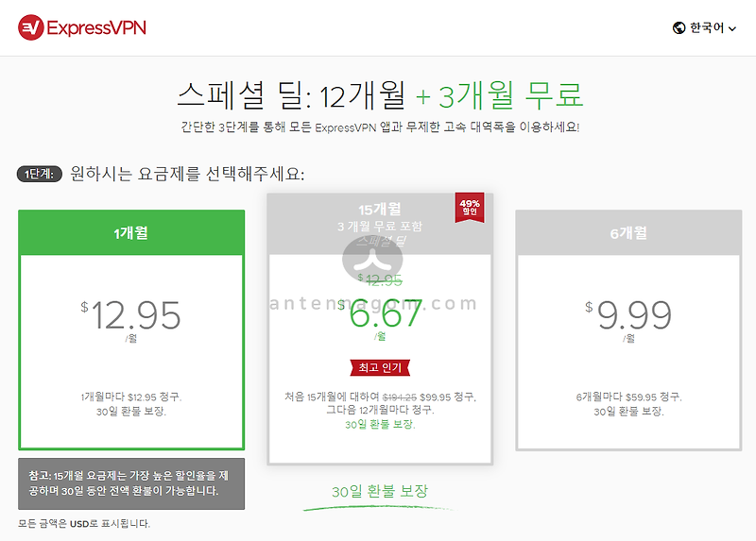Click 원하시는 요금제를 선택해주세요 heading
The width and height of the screenshot is (756, 541).
[x=187, y=174]
